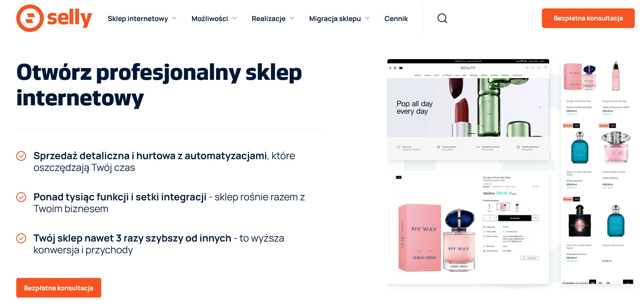Click the next-slide arrow on the Beauty banner
This screenshot has height=304, width=644.
pos(540,107)
